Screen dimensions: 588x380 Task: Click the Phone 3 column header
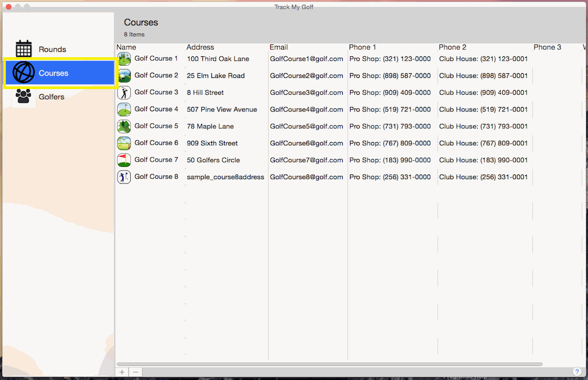pyautogui.click(x=547, y=47)
